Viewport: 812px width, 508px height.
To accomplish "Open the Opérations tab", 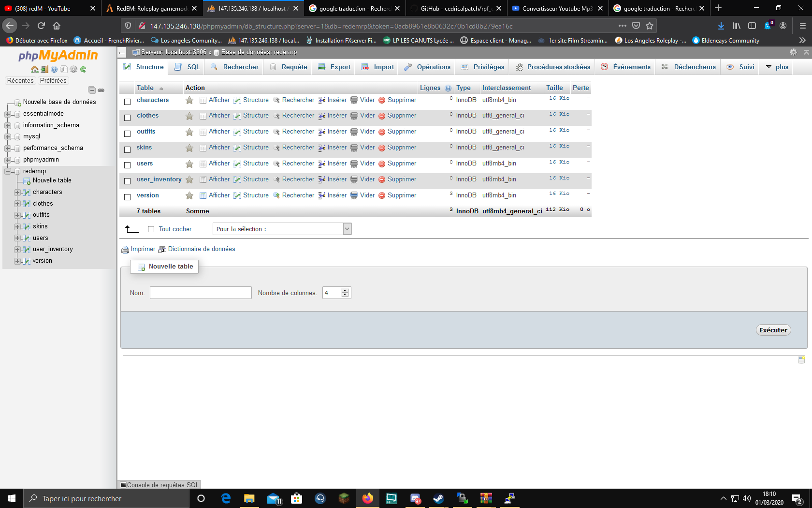I will 428,67.
